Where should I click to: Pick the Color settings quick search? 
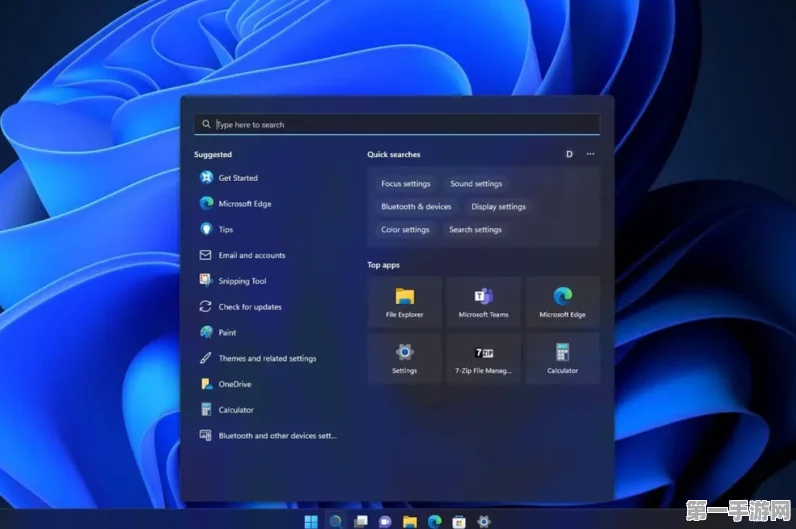405,229
